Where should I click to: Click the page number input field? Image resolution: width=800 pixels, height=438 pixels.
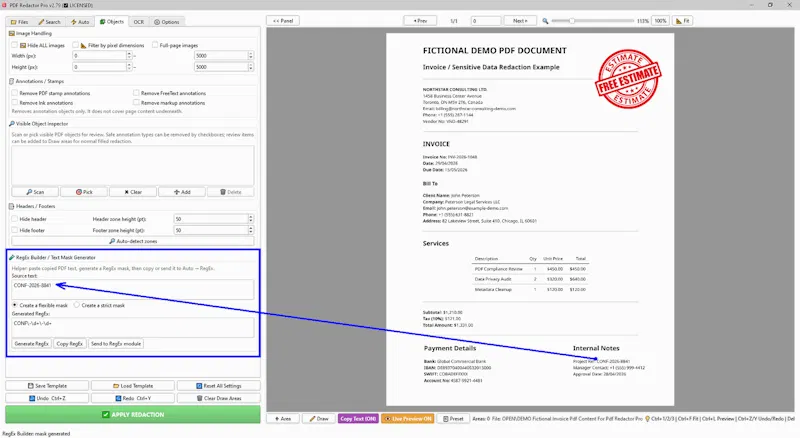(486, 21)
